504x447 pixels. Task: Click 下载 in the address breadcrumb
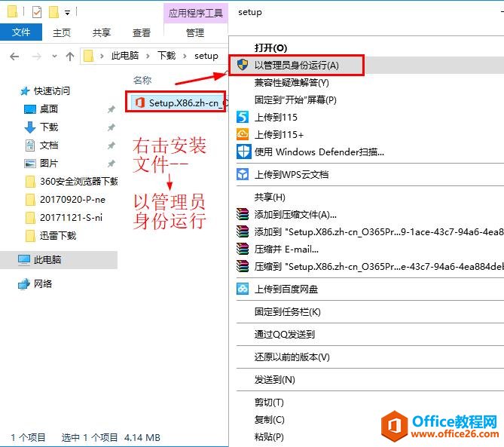pos(166,56)
